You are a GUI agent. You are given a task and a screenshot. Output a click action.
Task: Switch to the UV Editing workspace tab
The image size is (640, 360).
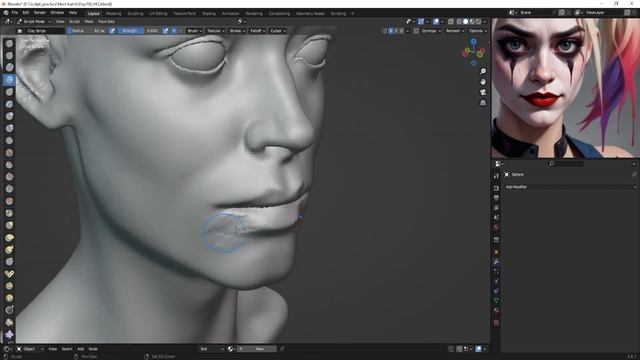(158, 13)
